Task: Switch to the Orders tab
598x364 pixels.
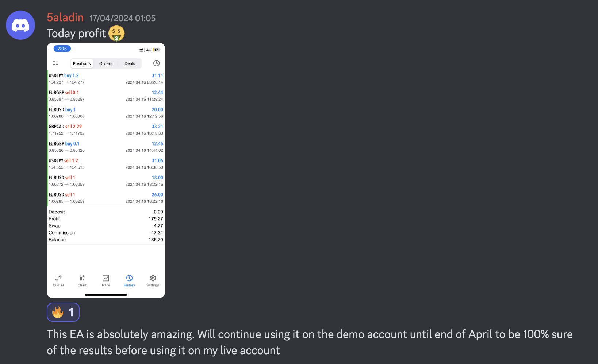Action: 106,63
